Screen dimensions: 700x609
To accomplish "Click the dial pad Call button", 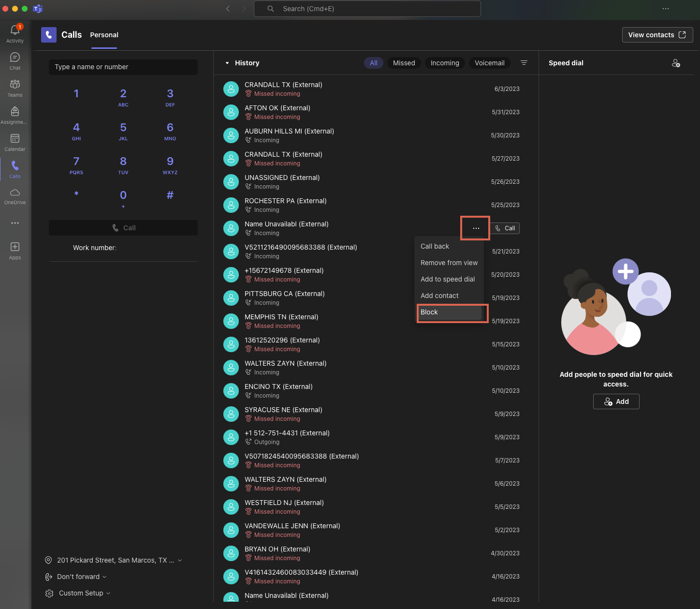I will [123, 228].
